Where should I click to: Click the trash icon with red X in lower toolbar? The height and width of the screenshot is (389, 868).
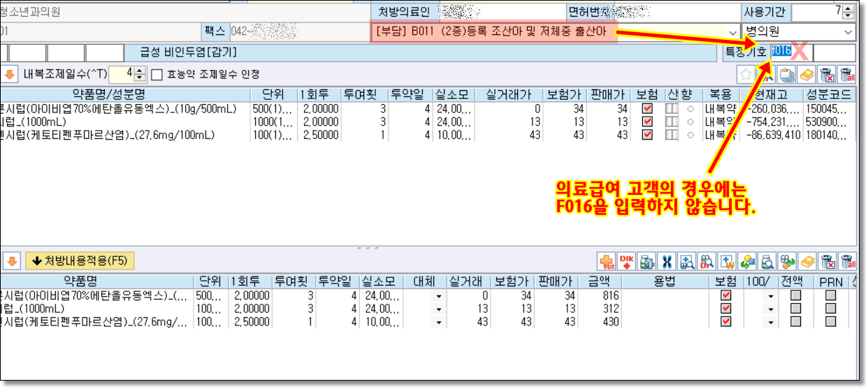(827, 261)
